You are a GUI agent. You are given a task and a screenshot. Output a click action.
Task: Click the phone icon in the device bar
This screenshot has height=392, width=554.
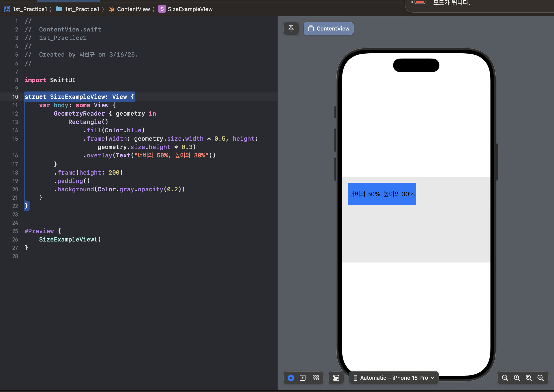(355, 378)
